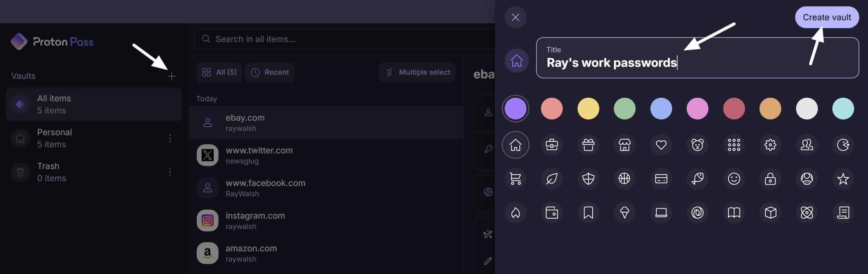Focus the vault Title input field

click(x=697, y=58)
